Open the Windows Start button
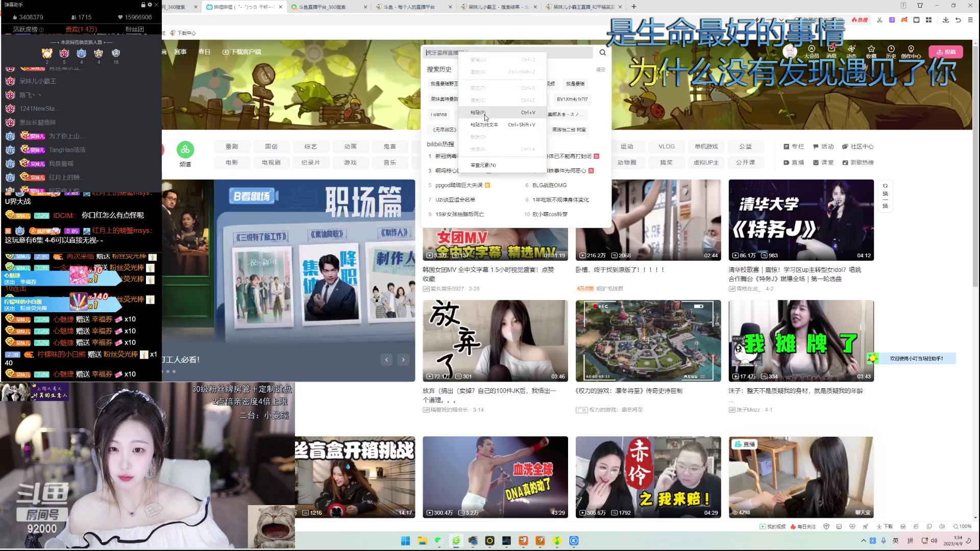The height and width of the screenshot is (551, 980). click(405, 541)
